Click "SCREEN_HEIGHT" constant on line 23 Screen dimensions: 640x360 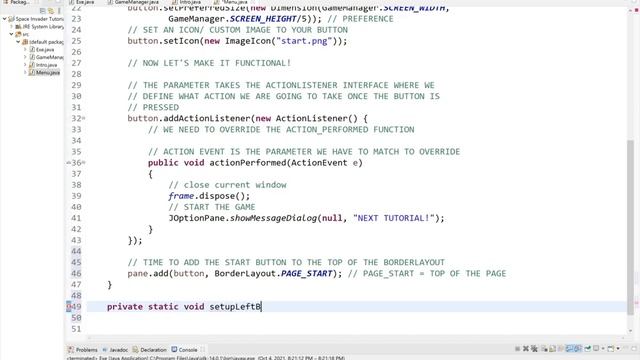click(263, 19)
